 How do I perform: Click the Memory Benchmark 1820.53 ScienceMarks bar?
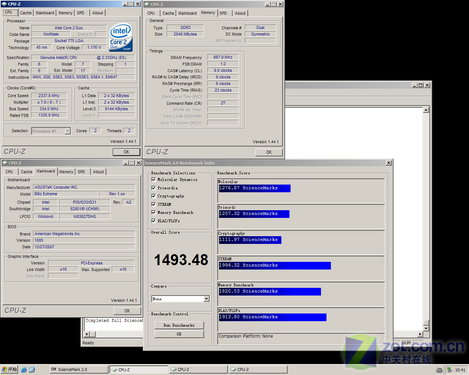pyautogui.click(x=270, y=292)
